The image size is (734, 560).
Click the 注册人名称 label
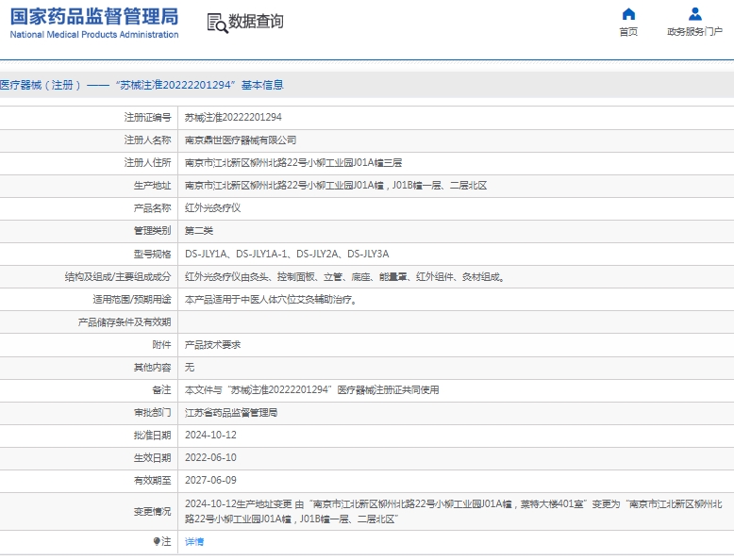point(147,140)
